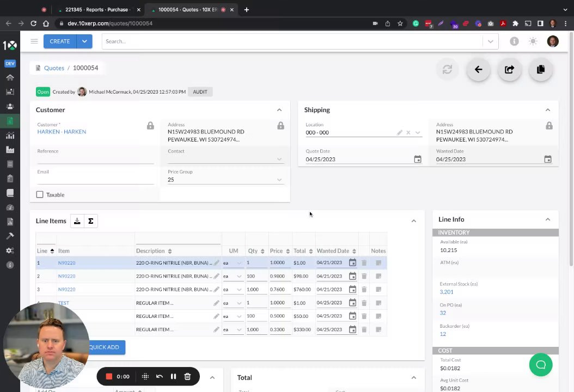
Task: Open the wrench tools icon in sidebar
Action: pos(10,236)
